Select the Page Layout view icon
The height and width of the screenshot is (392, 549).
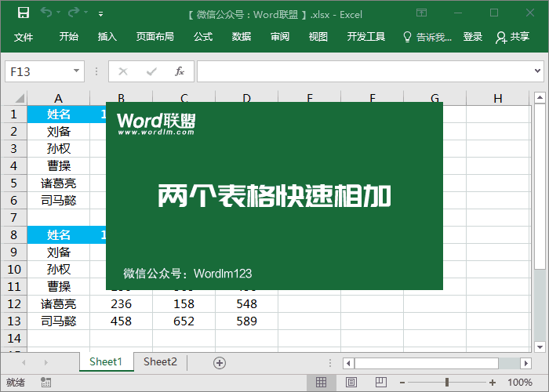point(351,382)
